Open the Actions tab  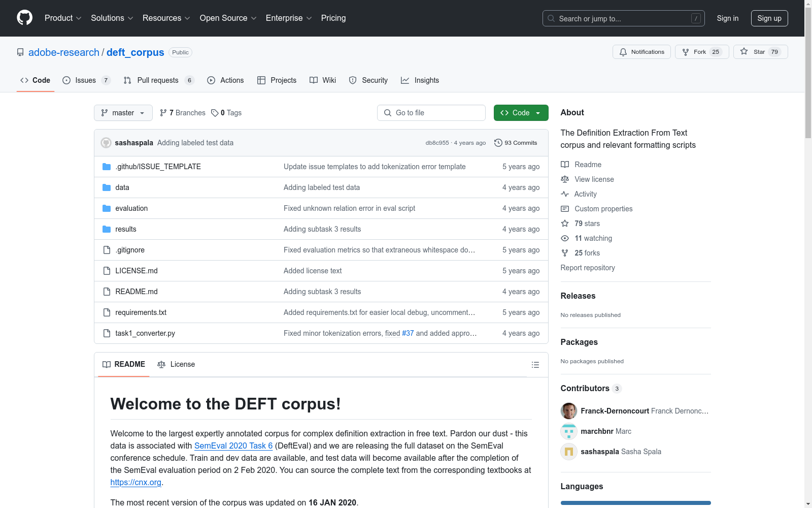225,80
